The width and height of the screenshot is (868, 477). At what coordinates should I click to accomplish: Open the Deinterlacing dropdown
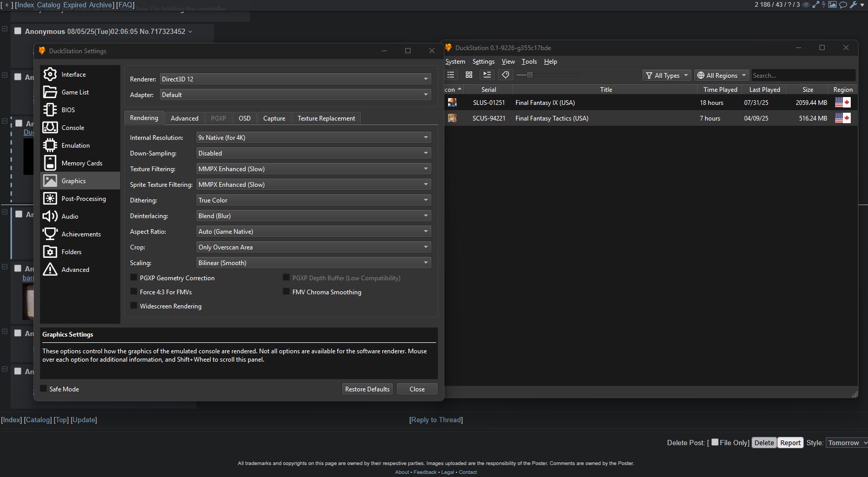(x=313, y=216)
